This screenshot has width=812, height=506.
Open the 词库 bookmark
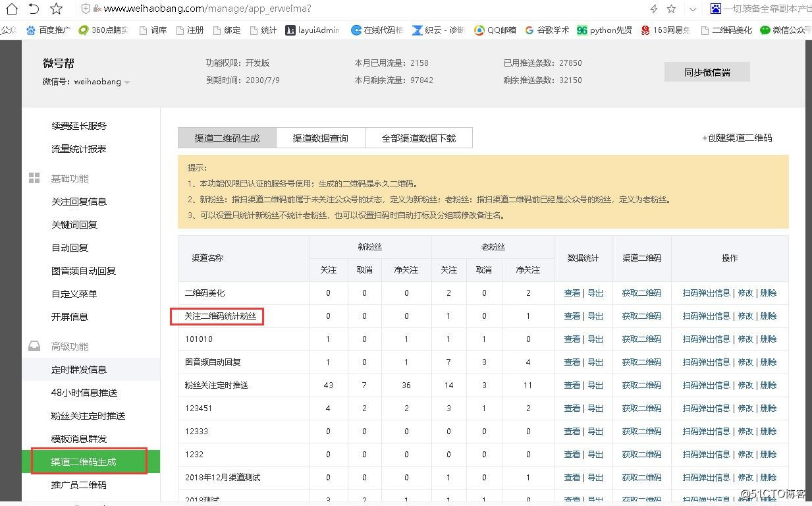tap(153, 30)
